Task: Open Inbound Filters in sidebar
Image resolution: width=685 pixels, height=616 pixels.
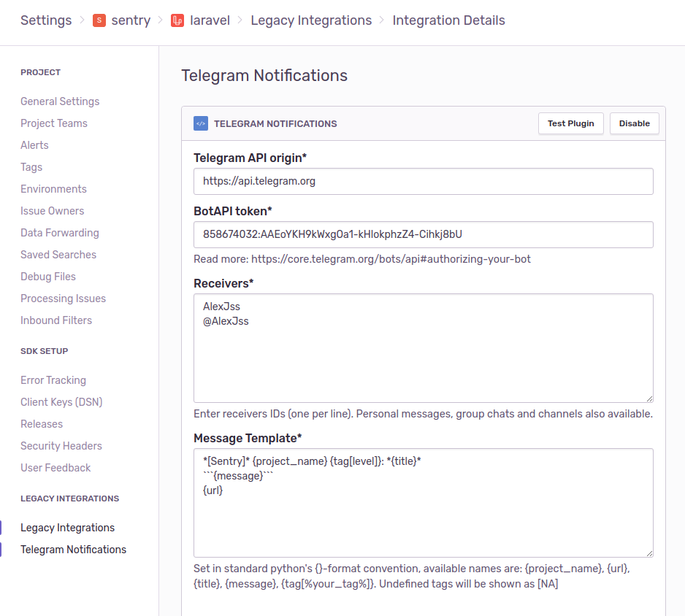Action: [56, 320]
